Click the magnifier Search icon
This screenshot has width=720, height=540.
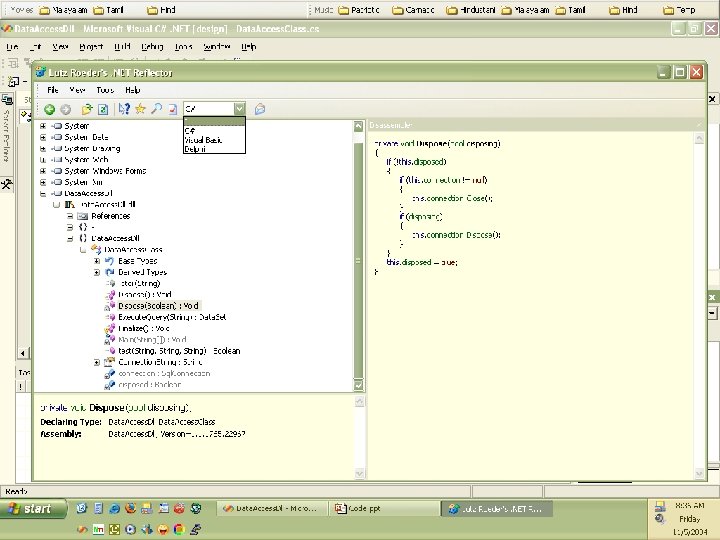156,108
